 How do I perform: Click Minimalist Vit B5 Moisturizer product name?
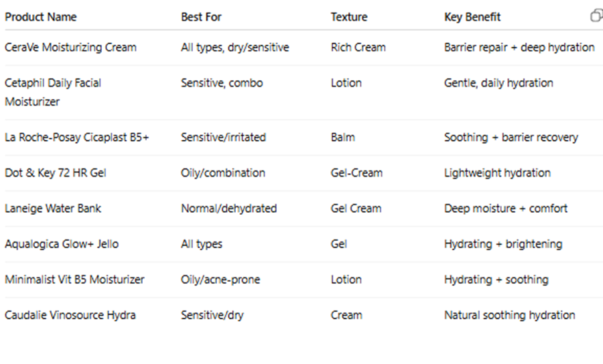[x=74, y=279]
